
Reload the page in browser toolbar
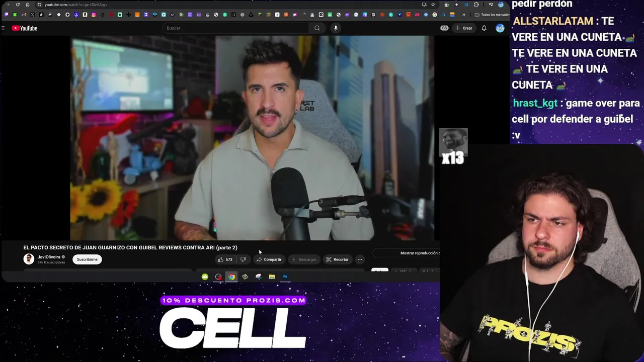tap(18, 5)
